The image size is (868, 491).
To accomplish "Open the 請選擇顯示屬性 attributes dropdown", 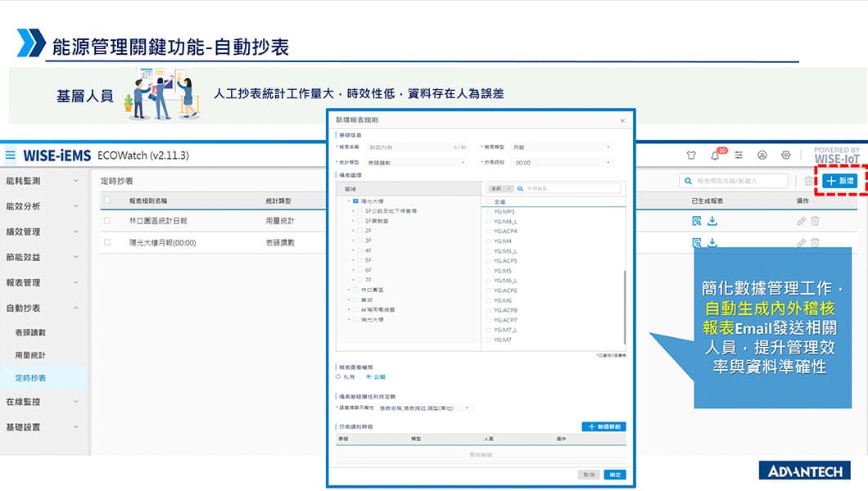I will (424, 408).
